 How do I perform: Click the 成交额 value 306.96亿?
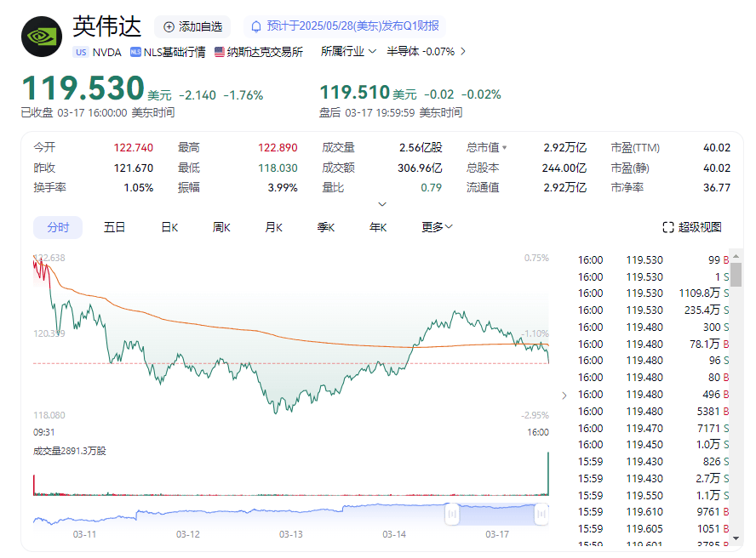(x=420, y=168)
